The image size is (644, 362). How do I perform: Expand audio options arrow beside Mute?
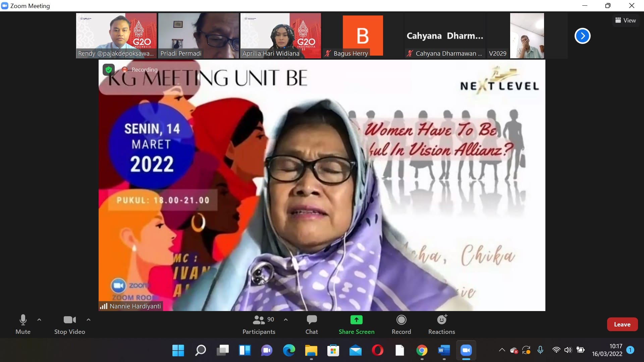tap(39, 320)
